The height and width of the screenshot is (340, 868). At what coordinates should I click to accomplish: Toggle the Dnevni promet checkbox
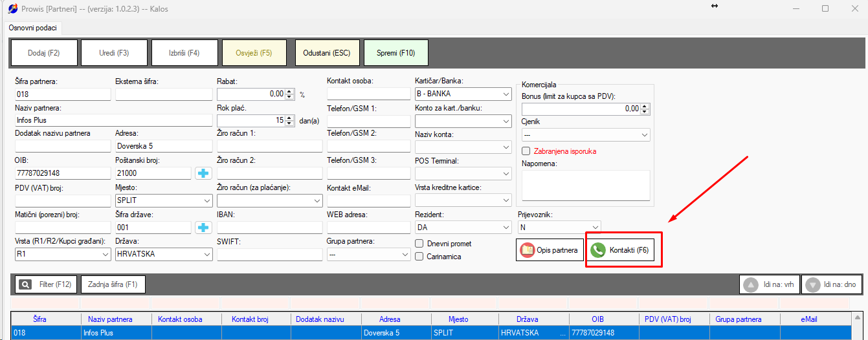click(x=419, y=244)
